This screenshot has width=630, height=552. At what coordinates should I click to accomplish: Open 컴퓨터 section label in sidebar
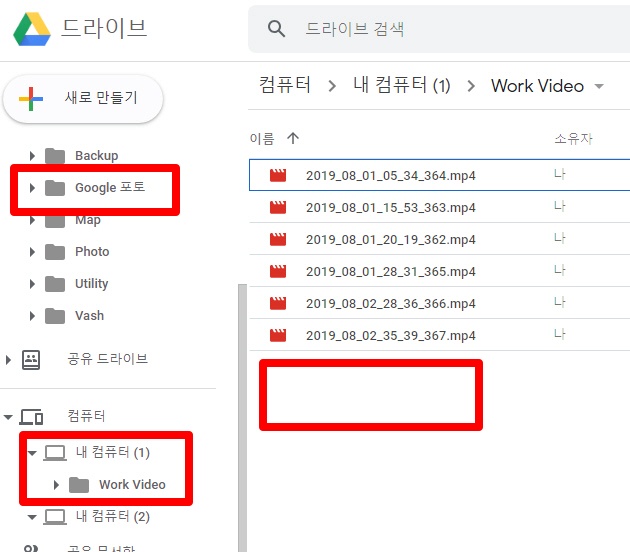point(86,416)
